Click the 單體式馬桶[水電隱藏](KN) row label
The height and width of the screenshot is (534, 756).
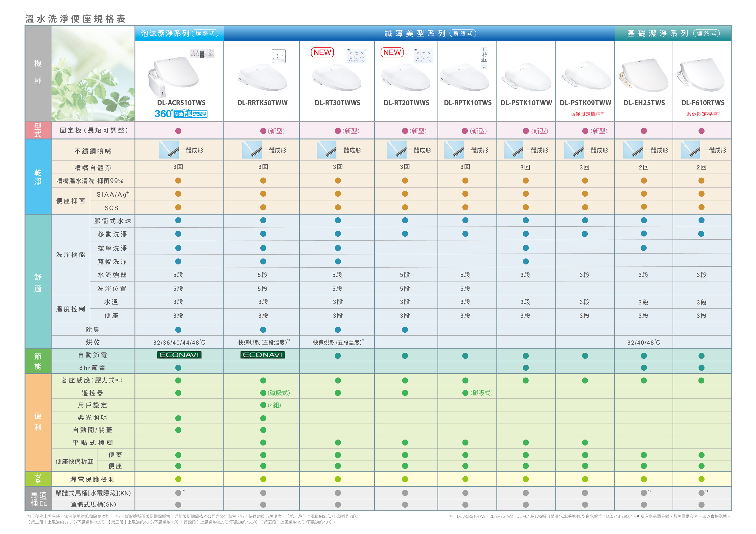(x=93, y=493)
